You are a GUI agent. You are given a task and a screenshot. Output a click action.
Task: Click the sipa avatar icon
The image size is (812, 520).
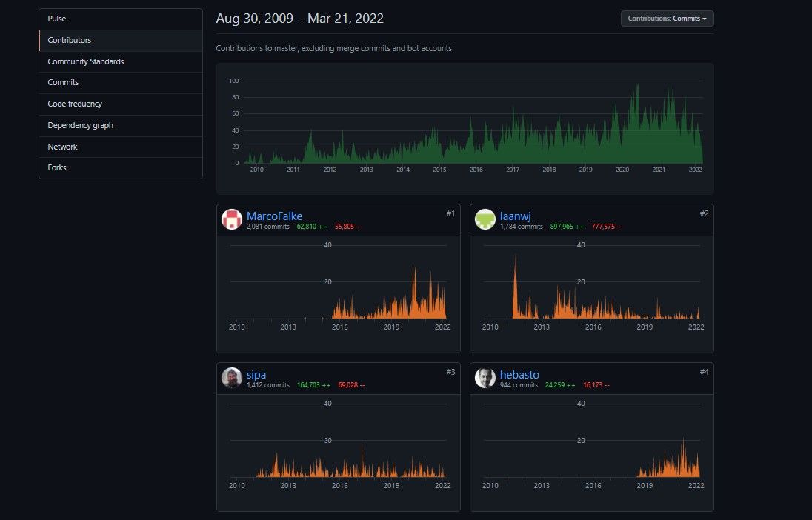pyautogui.click(x=232, y=378)
